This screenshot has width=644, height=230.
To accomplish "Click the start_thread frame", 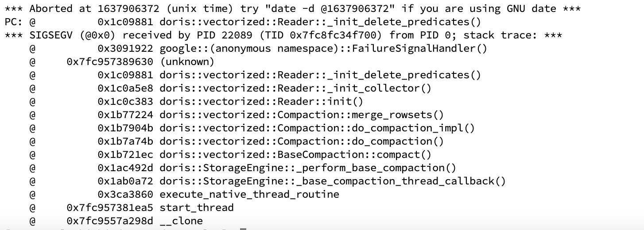I will point(196,207).
